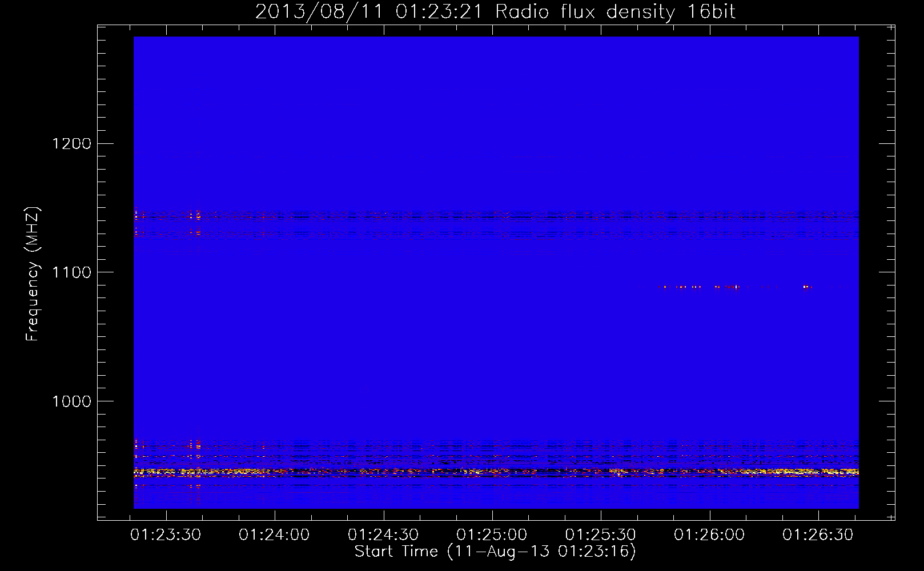Click the 01:26:00 time tick label
Image resolution: width=924 pixels, height=571 pixels.
pos(709,535)
